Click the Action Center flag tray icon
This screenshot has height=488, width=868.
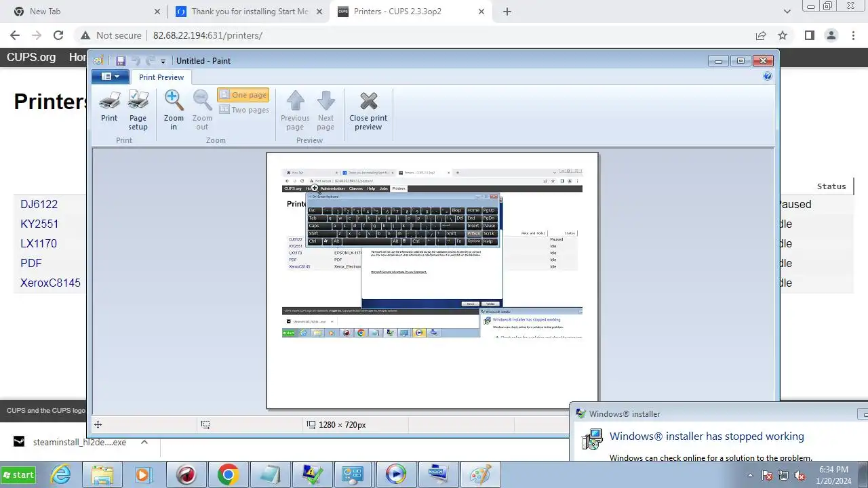(x=768, y=475)
